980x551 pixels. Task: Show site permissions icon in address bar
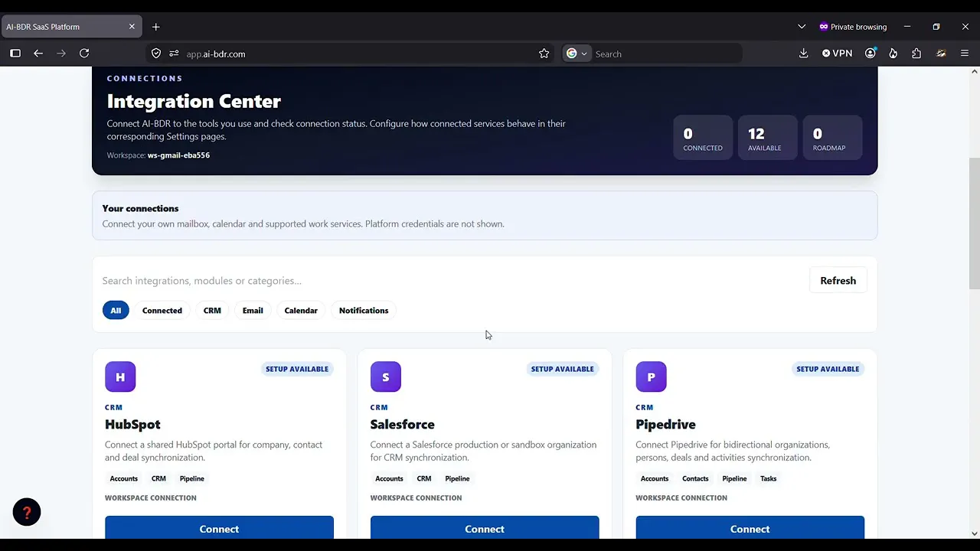coord(174,54)
